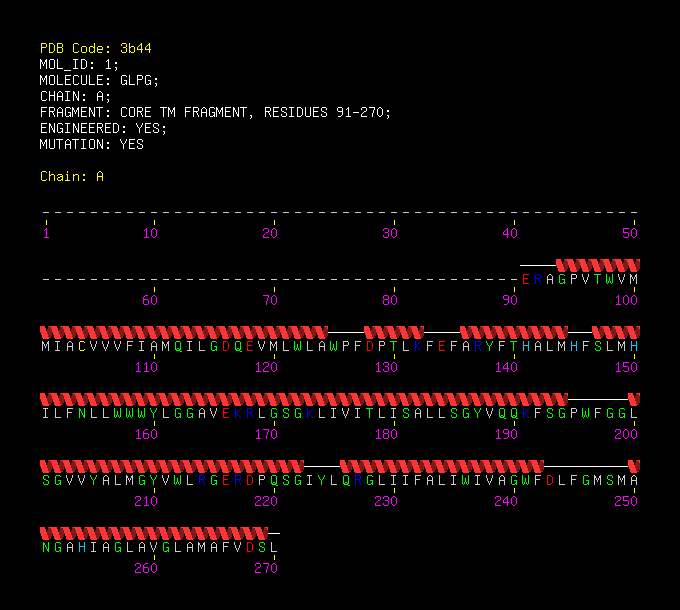Select the final L residue after VDS
The width and height of the screenshot is (680, 610).
[274, 547]
